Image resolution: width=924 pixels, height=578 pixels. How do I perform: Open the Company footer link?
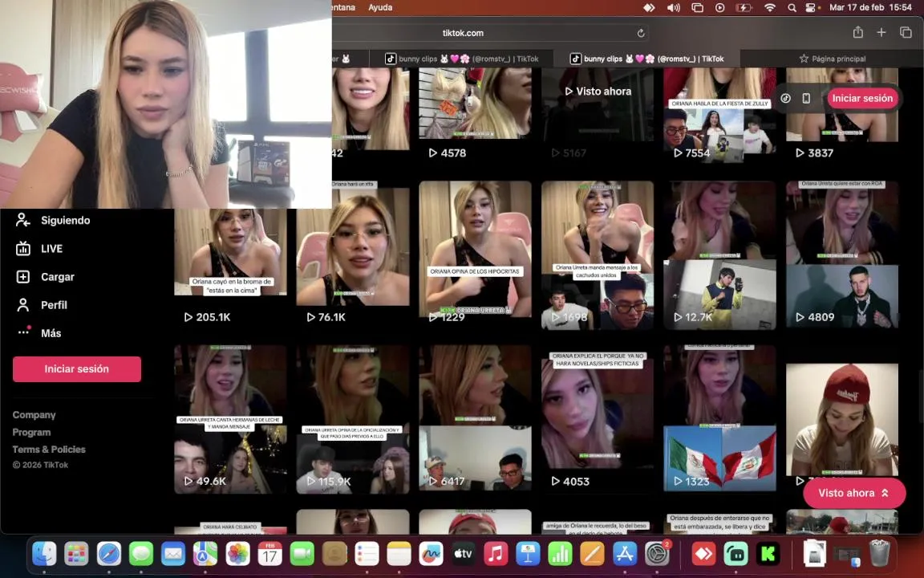pos(34,415)
